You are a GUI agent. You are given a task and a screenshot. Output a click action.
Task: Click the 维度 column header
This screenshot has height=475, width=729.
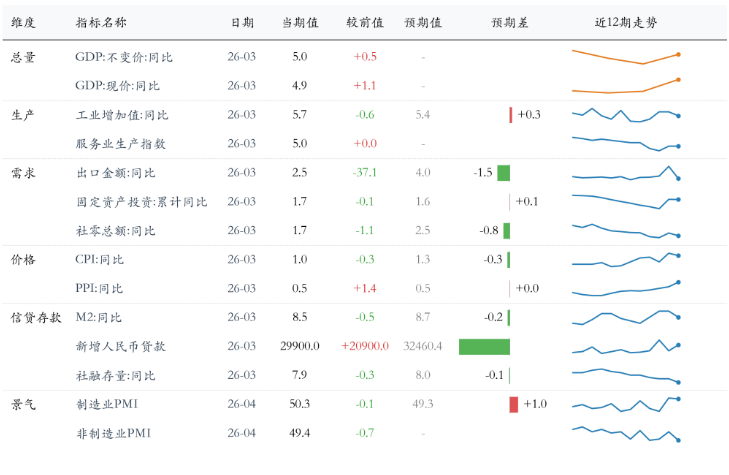(23, 22)
